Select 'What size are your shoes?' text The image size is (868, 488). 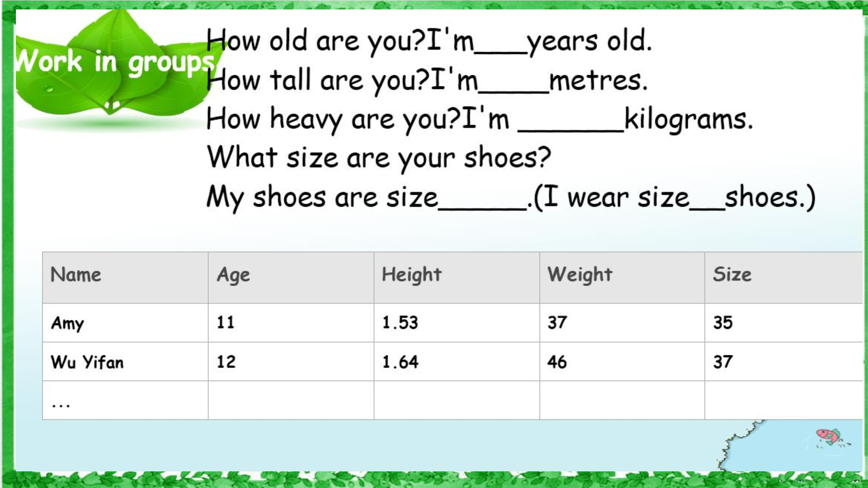pos(378,158)
